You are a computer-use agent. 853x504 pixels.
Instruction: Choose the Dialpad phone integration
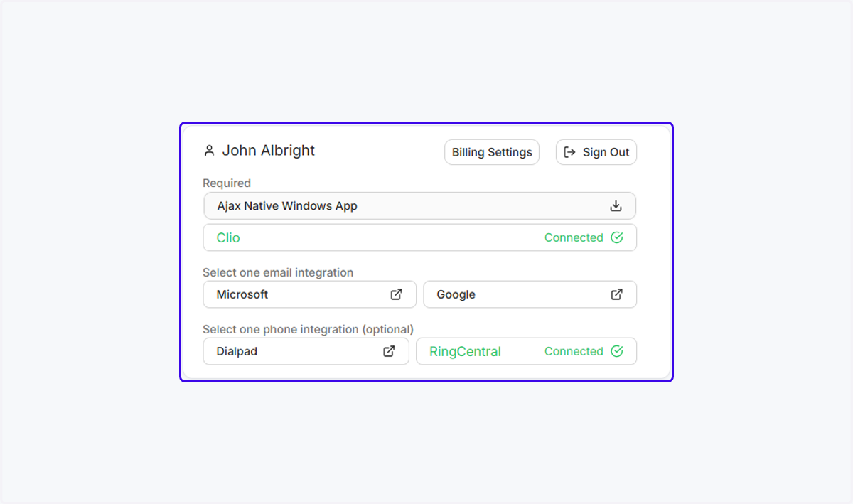[306, 351]
